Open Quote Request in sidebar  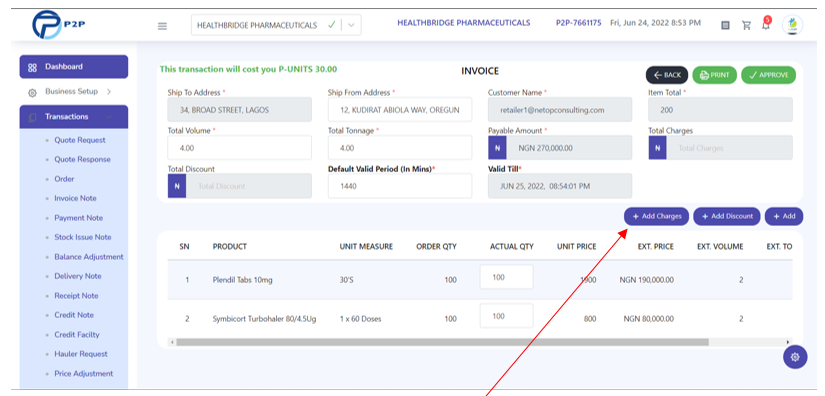pyautogui.click(x=80, y=140)
